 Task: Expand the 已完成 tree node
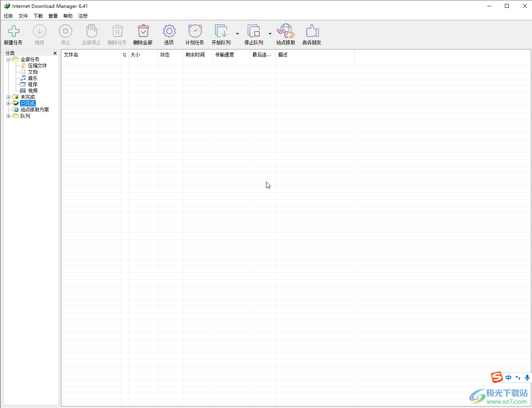point(8,103)
